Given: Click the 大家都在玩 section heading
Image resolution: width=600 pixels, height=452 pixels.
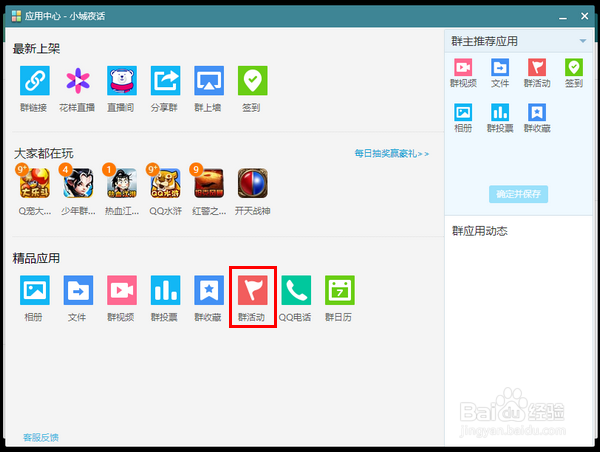Looking at the screenshot, I should (44, 153).
